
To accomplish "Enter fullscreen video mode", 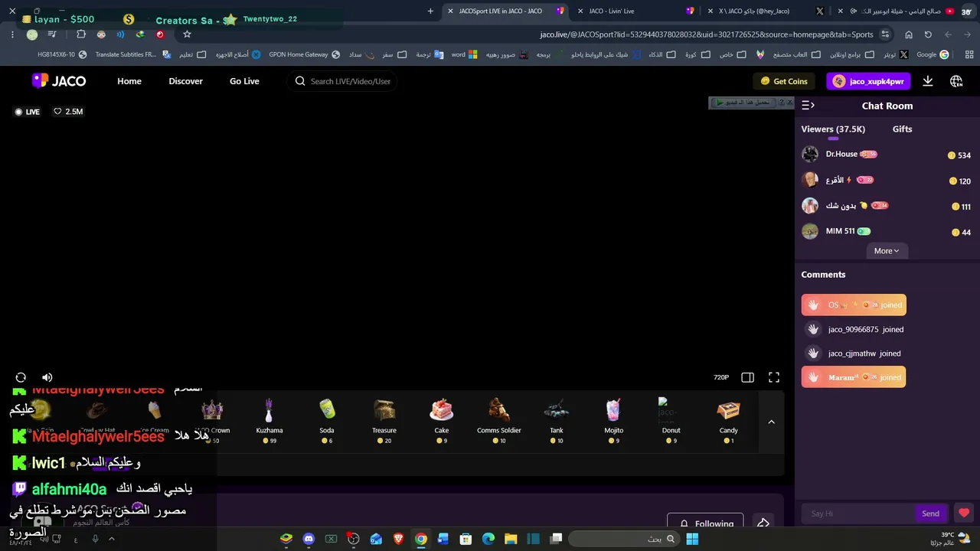I will (x=774, y=377).
